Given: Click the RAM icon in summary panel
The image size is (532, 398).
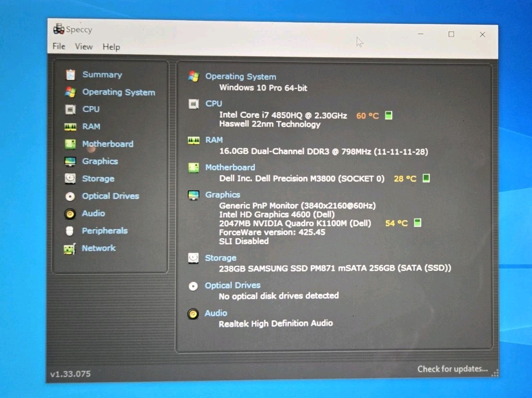Looking at the screenshot, I should point(193,140).
